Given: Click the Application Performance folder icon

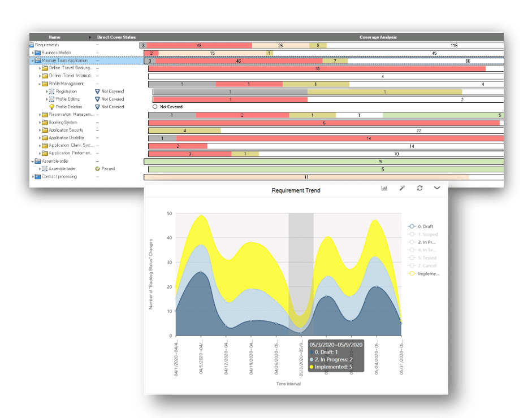Looking at the screenshot, I should (45, 153).
